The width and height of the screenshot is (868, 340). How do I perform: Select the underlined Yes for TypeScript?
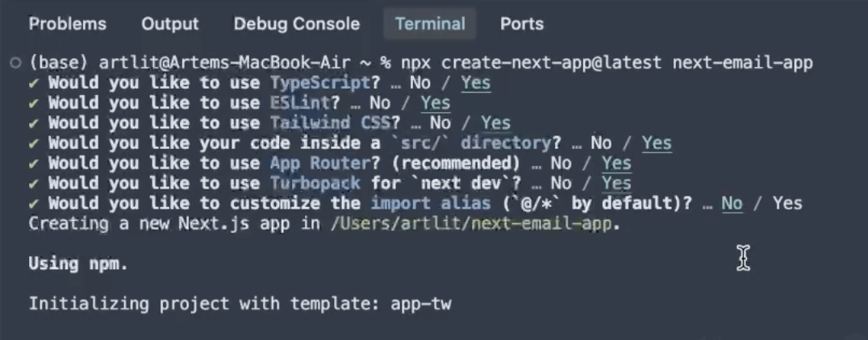(x=476, y=83)
